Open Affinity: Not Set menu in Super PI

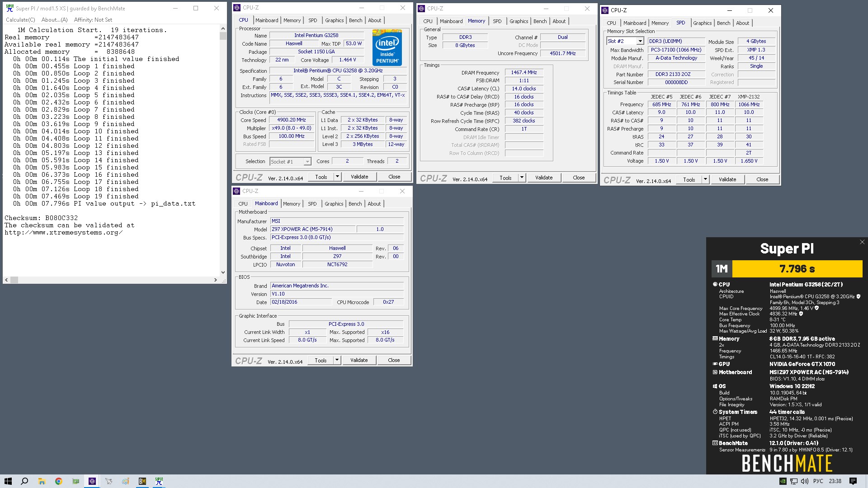pyautogui.click(x=93, y=20)
